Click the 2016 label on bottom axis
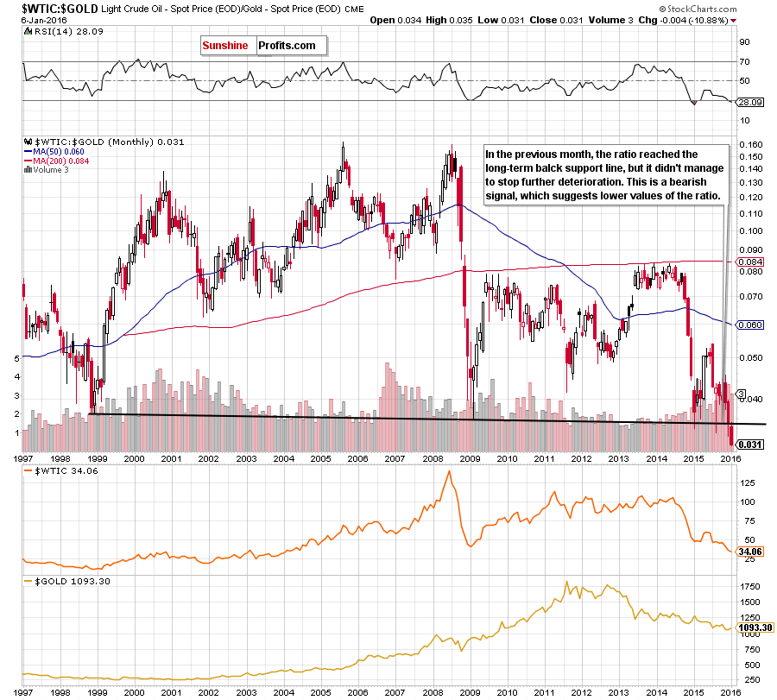The height and width of the screenshot is (700, 777). 730,692
